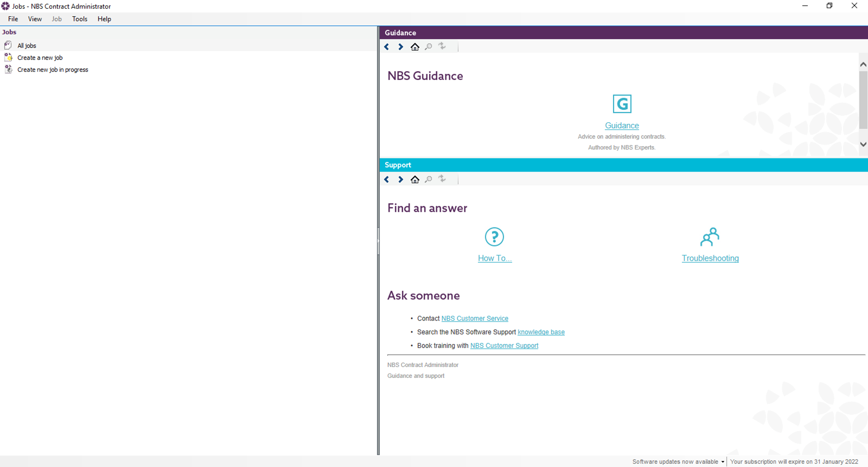Screen dimensions: 868x467
Task: Go back in the Guidance panel toolbar
Action: point(387,47)
